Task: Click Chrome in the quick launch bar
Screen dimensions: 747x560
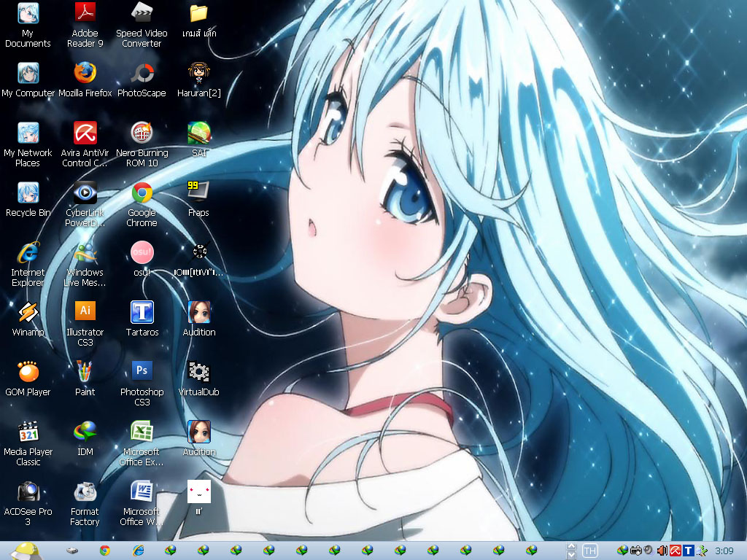Action: coord(105,551)
